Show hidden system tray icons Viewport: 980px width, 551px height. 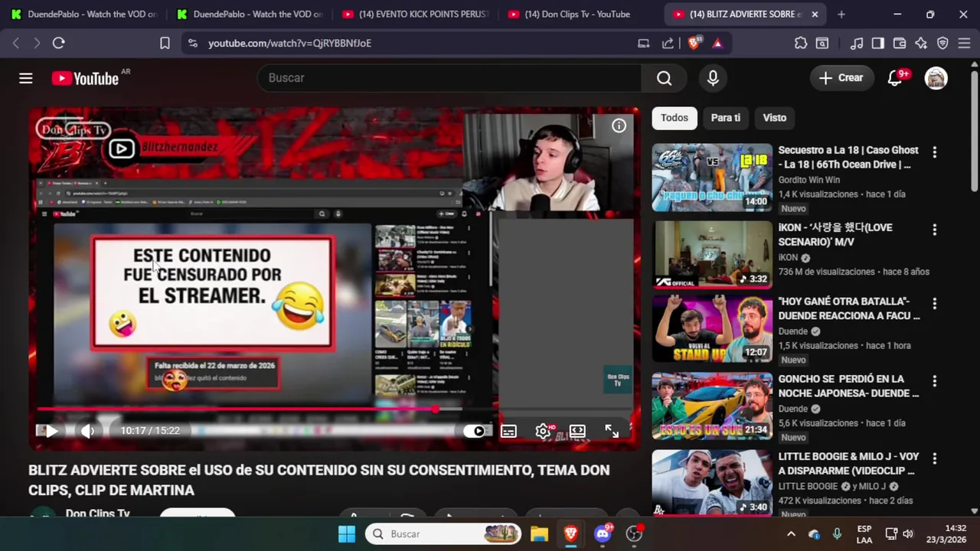(791, 534)
